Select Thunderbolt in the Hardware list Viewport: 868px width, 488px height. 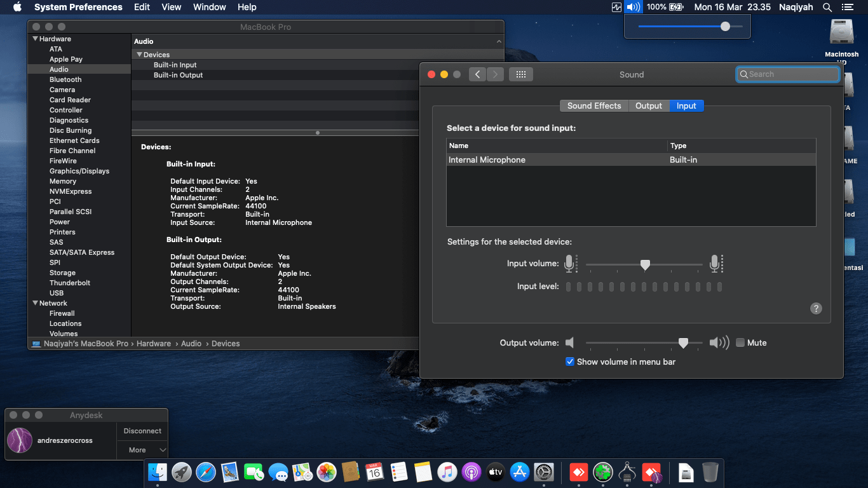point(70,283)
